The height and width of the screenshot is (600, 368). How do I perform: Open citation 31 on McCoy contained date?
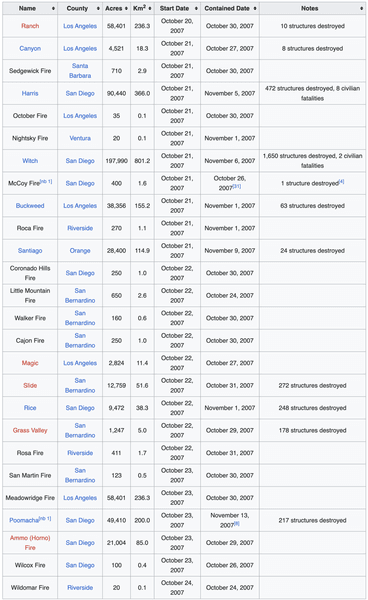(x=237, y=186)
